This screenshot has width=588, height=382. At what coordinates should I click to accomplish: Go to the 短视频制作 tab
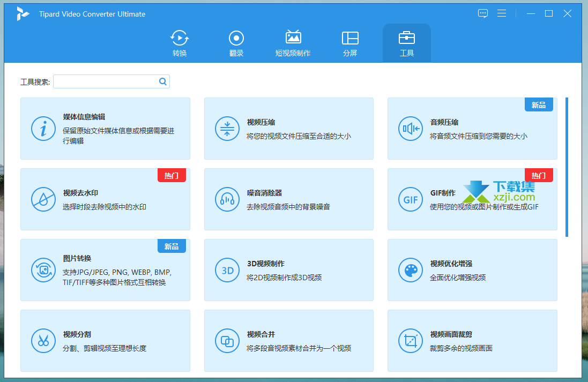293,43
